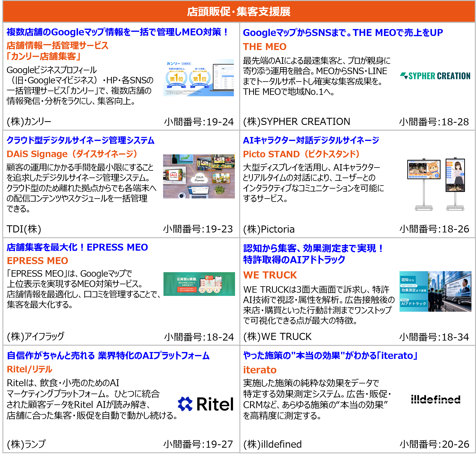
Task: Click the product name DAiS Signage（ダイスサイネージ）
Action: point(72,154)
